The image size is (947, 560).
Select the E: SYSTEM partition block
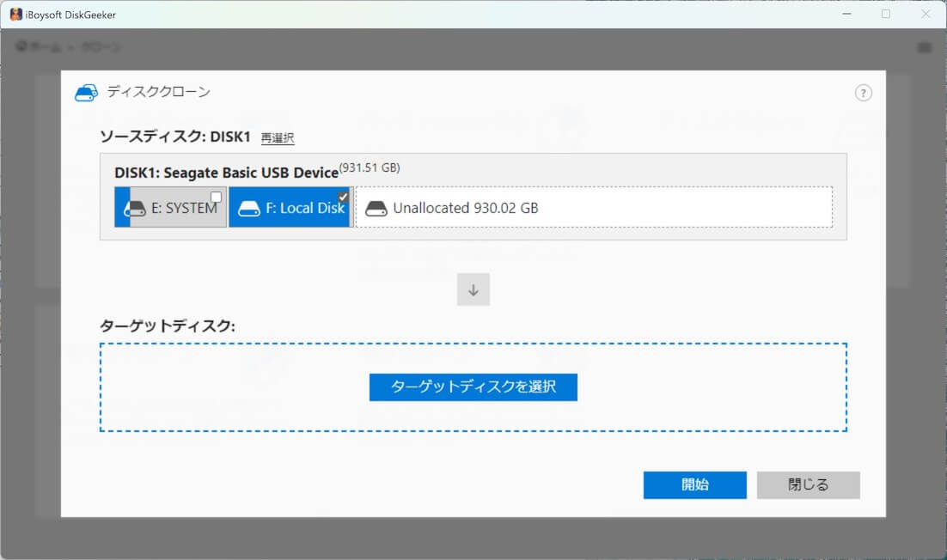pyautogui.click(x=170, y=207)
